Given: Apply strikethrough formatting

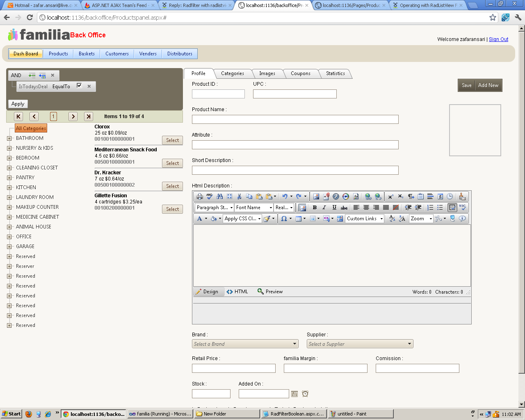Looking at the screenshot, I should [x=344, y=208].
